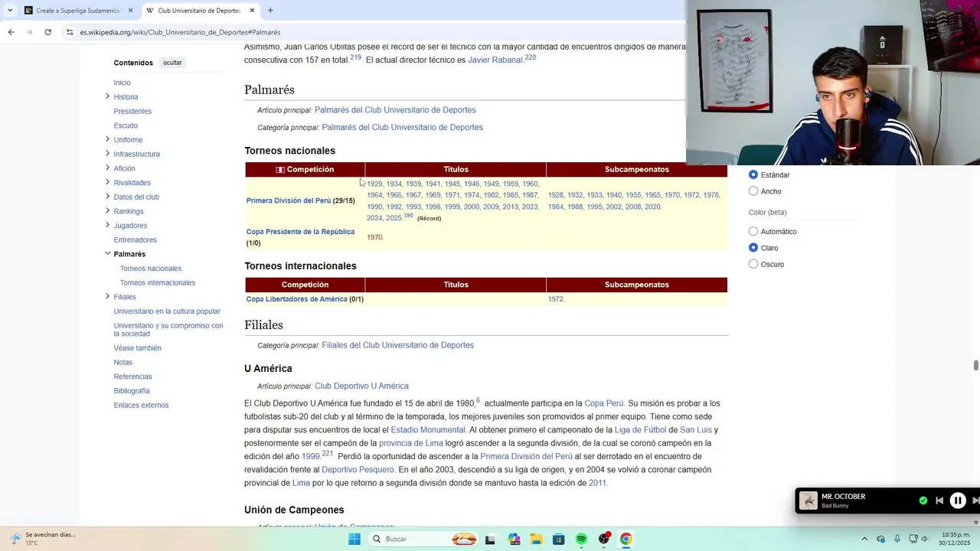980x551 pixels.
Task: Go to Inicio in the contents
Action: 122,83
